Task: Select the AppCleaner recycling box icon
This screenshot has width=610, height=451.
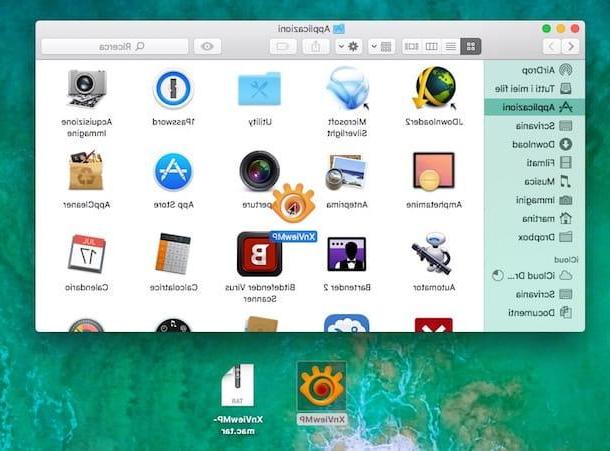Action: 86,171
